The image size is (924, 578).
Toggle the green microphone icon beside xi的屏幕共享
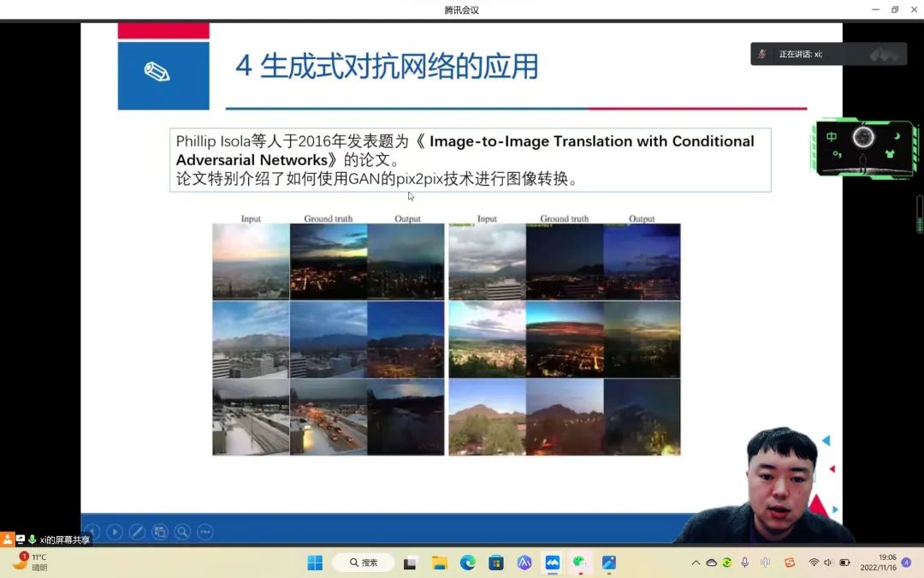coord(33,539)
